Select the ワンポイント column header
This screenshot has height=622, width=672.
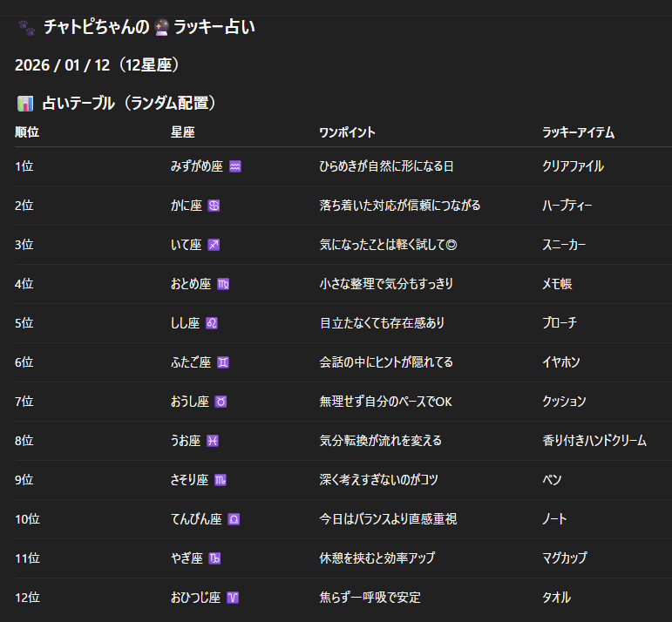click(x=347, y=133)
